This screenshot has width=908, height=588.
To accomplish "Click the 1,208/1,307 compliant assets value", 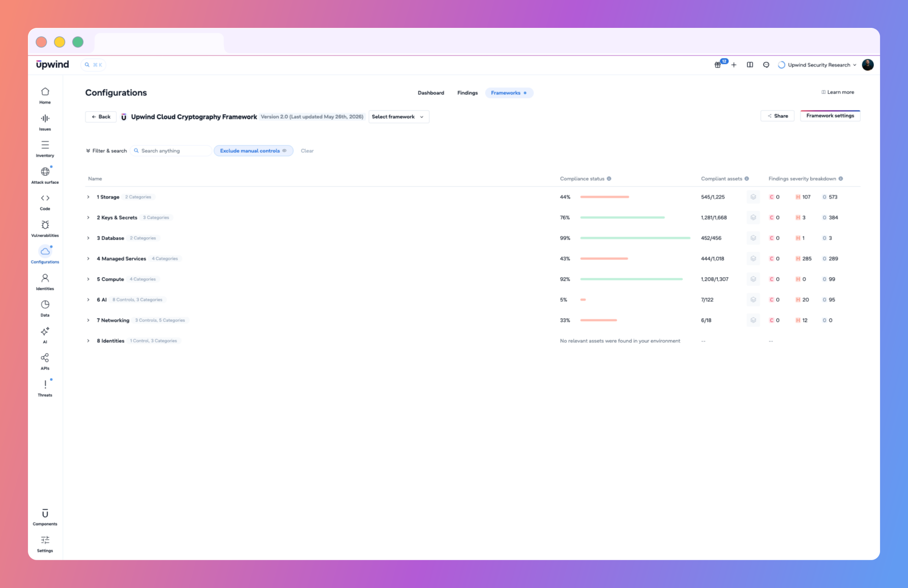I will tap(715, 280).
